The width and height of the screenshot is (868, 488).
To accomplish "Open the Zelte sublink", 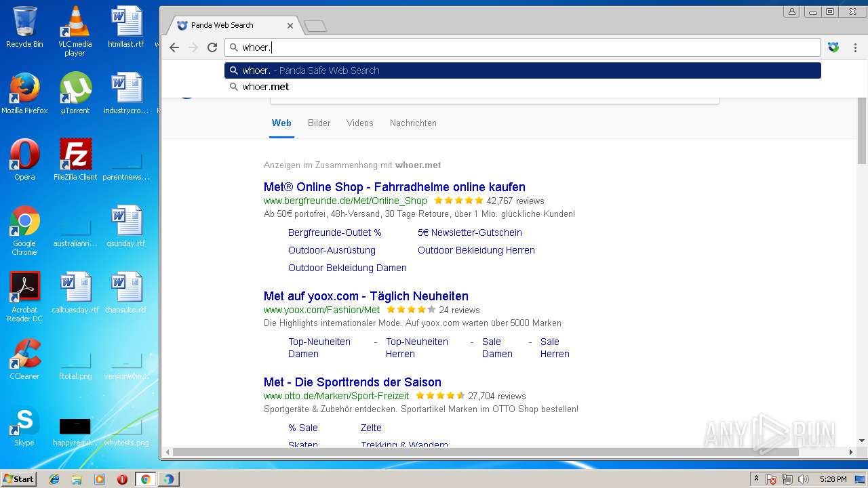I will tap(371, 428).
